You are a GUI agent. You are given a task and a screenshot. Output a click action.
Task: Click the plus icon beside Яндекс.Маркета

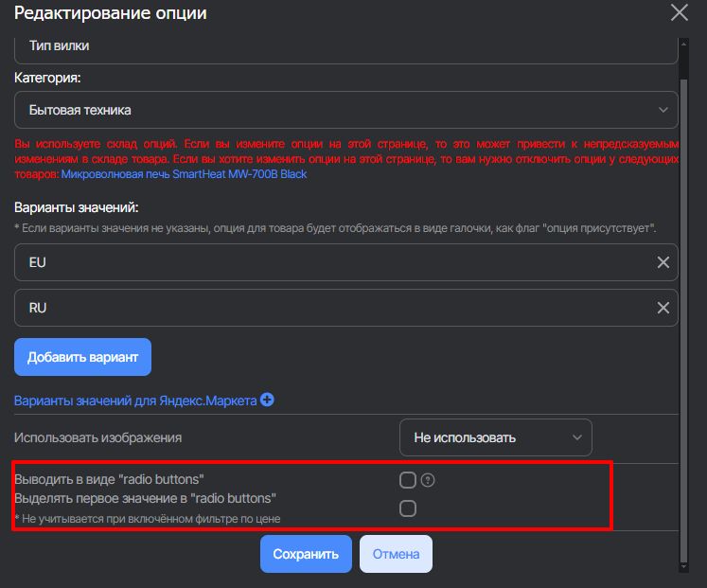267,401
